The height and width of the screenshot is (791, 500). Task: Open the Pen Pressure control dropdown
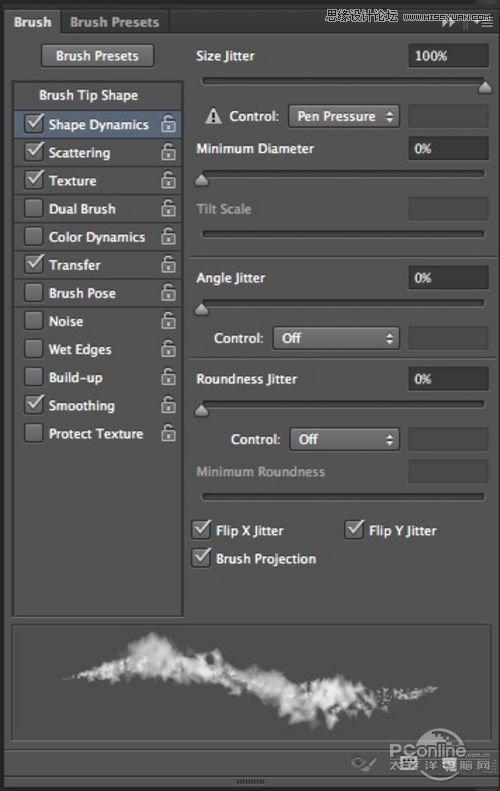pos(344,117)
